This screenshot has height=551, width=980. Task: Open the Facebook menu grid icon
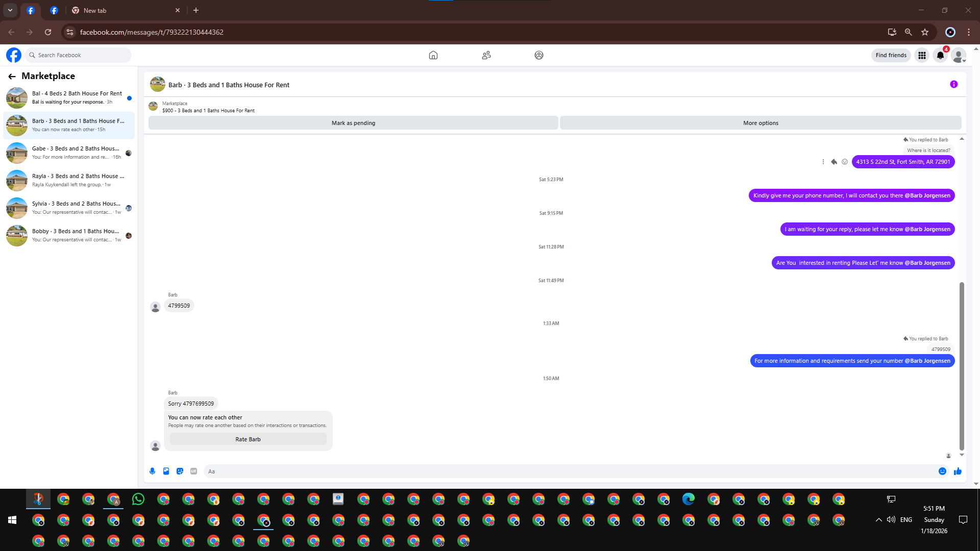tap(922, 55)
